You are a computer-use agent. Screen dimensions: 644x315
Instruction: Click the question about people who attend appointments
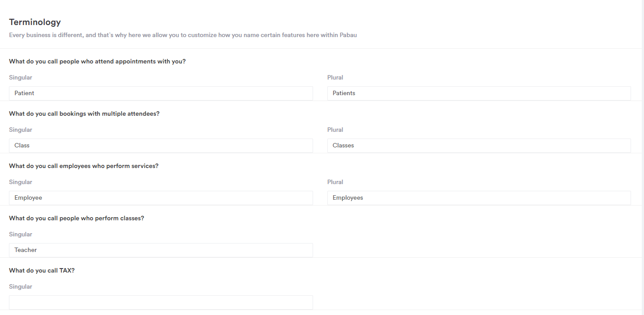(x=97, y=61)
